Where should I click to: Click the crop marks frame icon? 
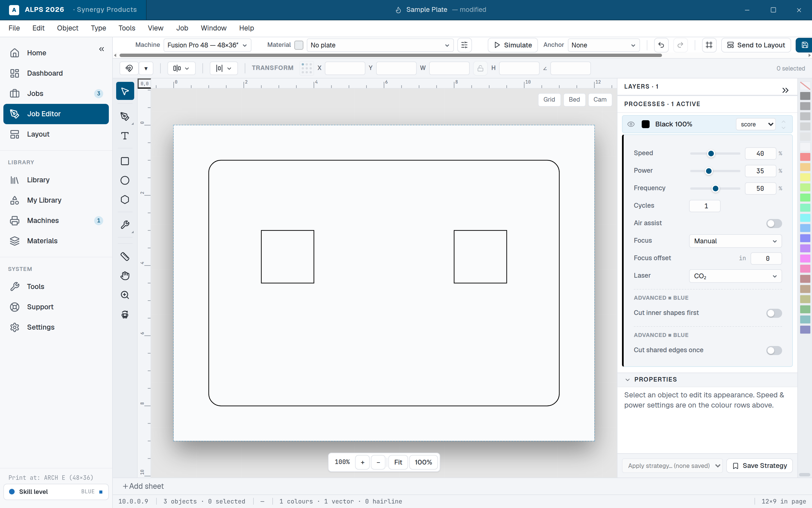click(709, 45)
